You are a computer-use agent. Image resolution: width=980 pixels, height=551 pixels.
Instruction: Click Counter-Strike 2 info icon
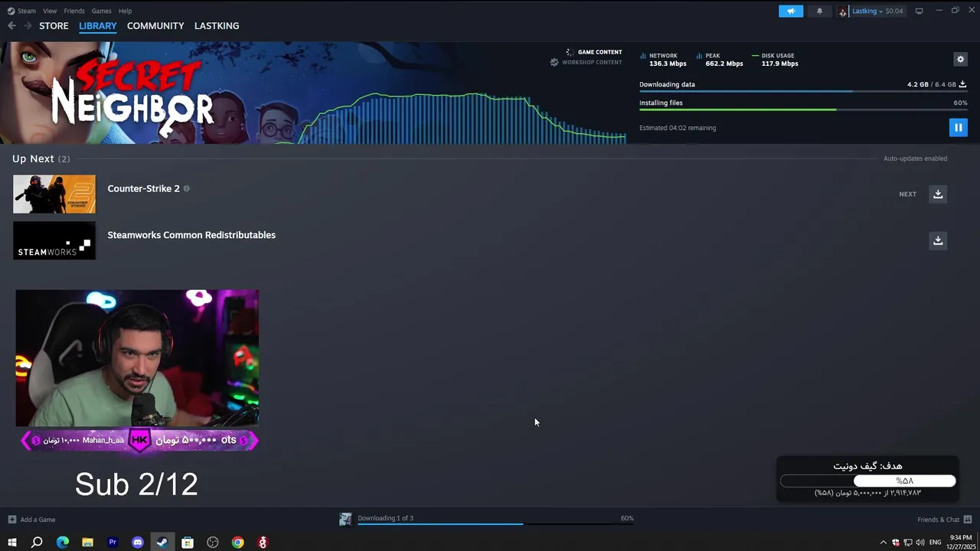click(x=186, y=188)
